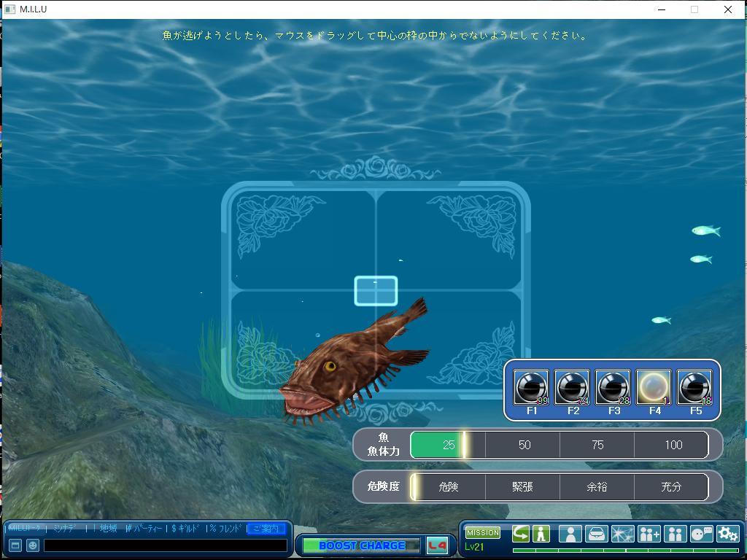The image size is (747, 560).
Task: Activate the glowing F4 bubble item
Action: click(x=654, y=387)
